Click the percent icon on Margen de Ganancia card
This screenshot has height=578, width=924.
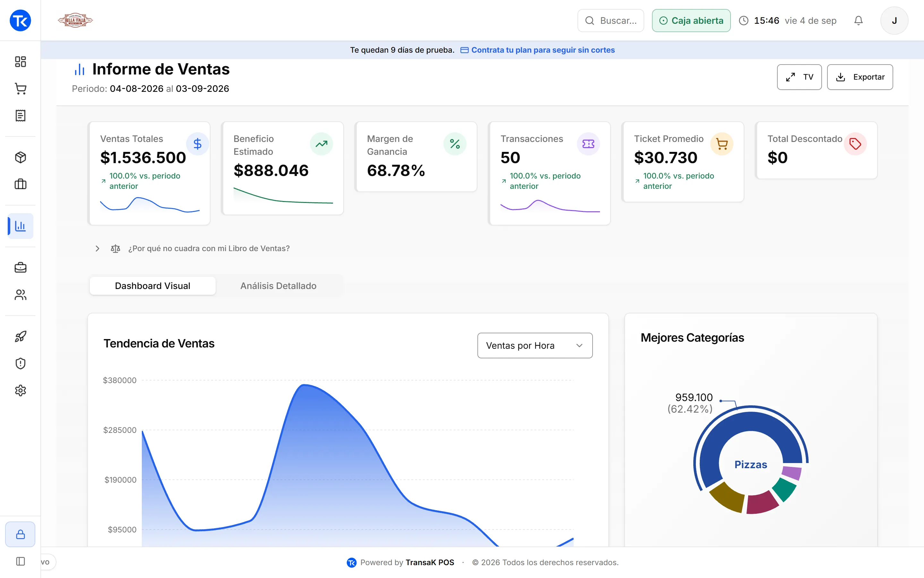point(455,144)
